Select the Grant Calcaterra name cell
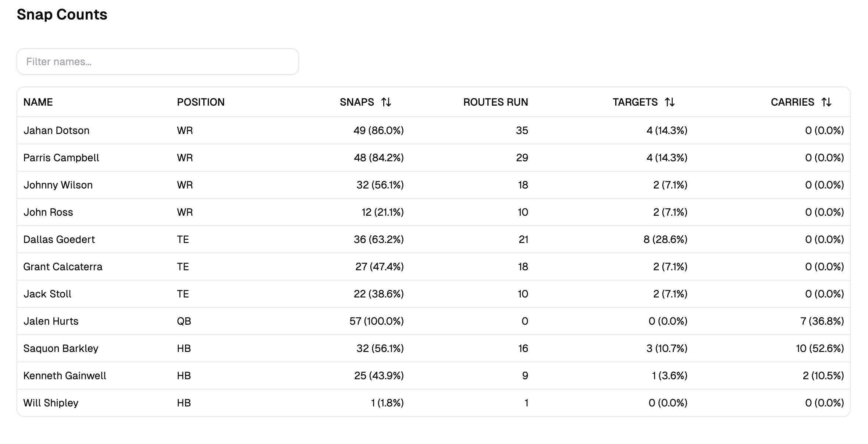The height and width of the screenshot is (444, 868). pos(63,267)
